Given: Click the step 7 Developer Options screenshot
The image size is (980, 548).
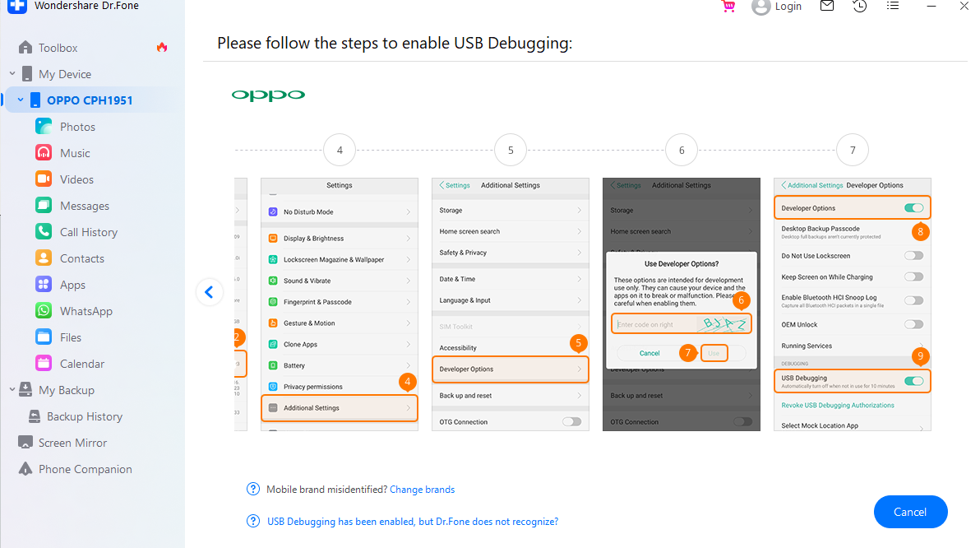Looking at the screenshot, I should click(x=853, y=304).
